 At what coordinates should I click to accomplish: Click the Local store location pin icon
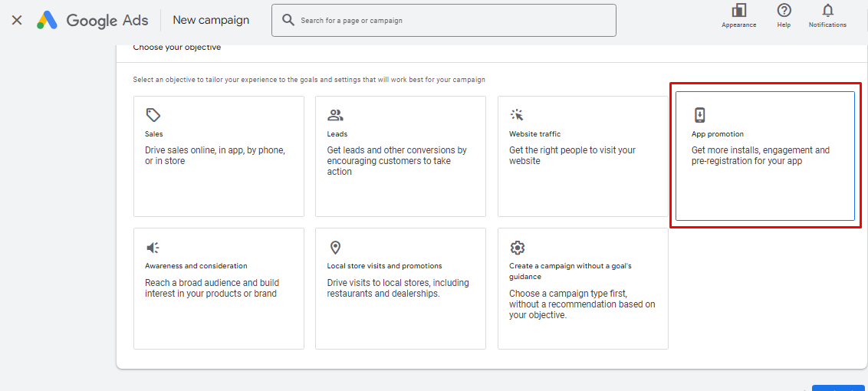(x=335, y=248)
